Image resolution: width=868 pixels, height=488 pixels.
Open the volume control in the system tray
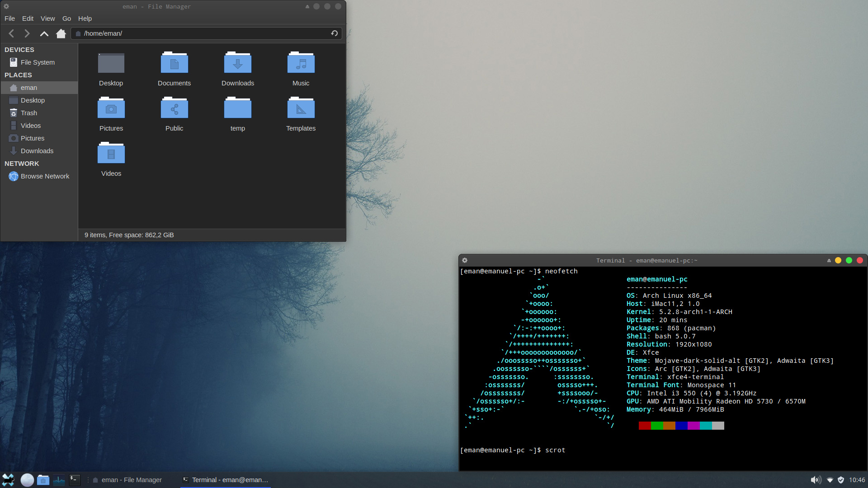(x=816, y=480)
